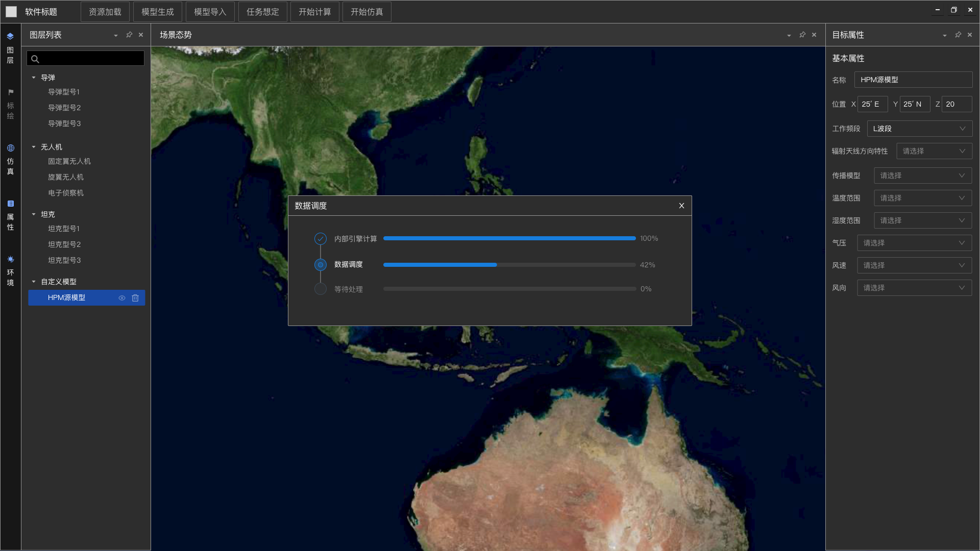Open the 图层 sidebar layers icon
The width and height of the screenshot is (980, 551).
[10, 36]
